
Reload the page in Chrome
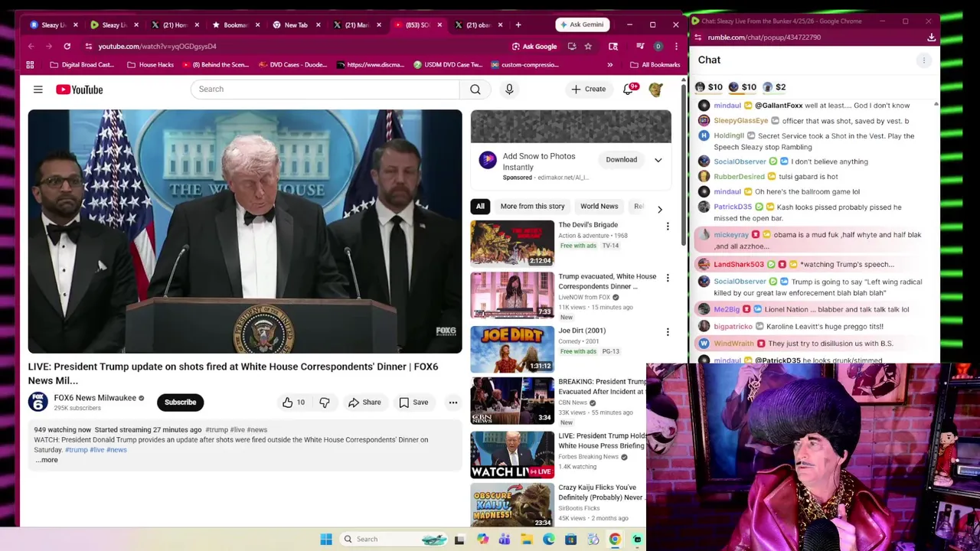67,47
